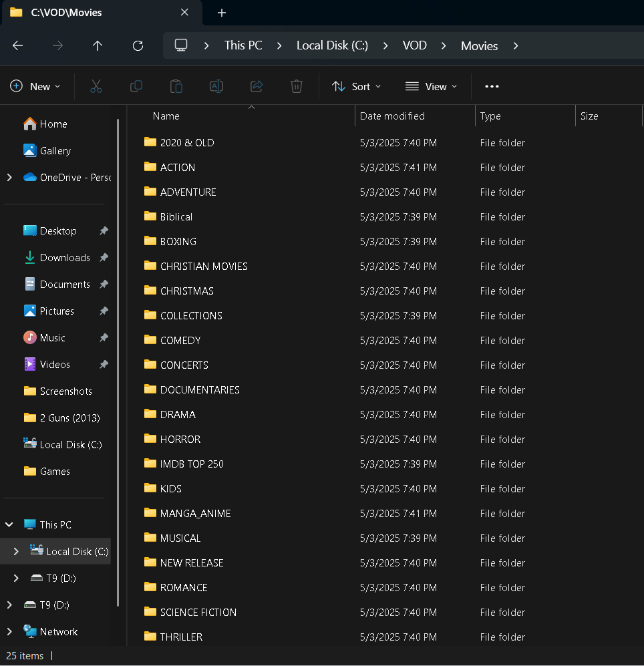Click VOD in the address breadcrumb

(x=414, y=45)
